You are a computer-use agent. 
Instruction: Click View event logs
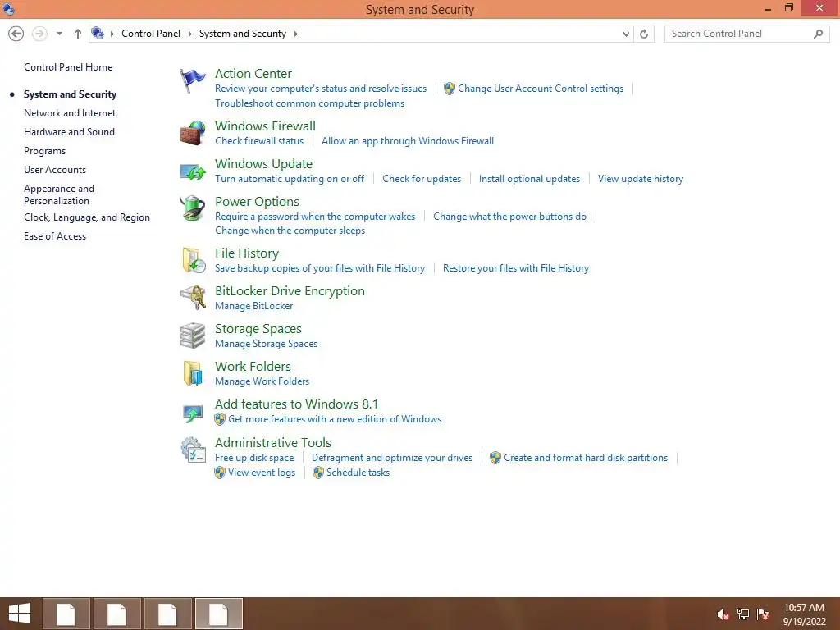pos(262,472)
